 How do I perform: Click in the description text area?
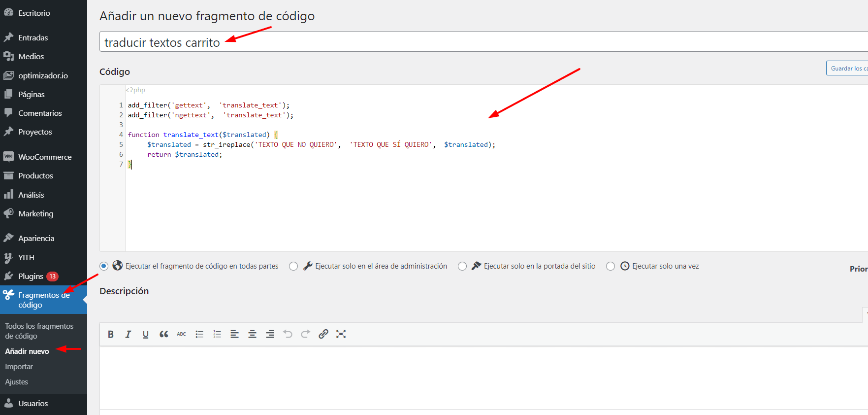483,378
